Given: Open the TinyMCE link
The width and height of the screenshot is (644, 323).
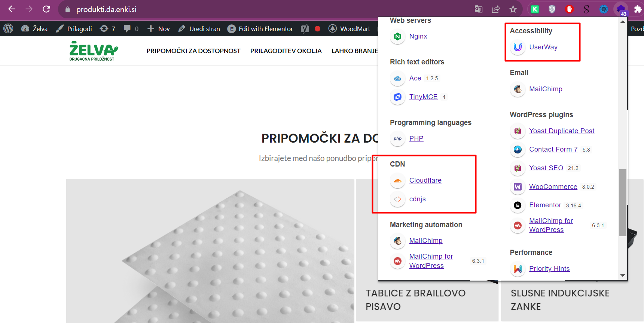Looking at the screenshot, I should (x=423, y=97).
